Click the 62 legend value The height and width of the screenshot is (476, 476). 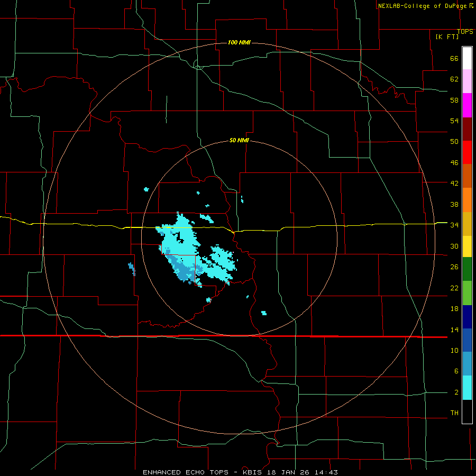(x=454, y=79)
